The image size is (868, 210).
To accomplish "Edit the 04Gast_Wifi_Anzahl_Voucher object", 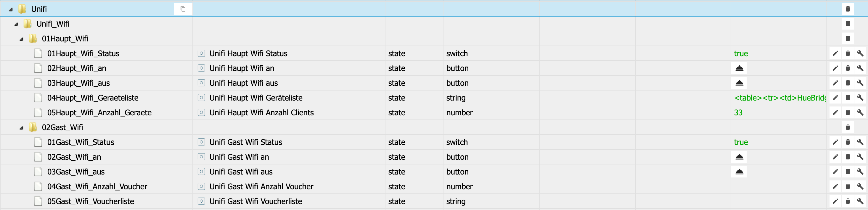I will (x=835, y=186).
